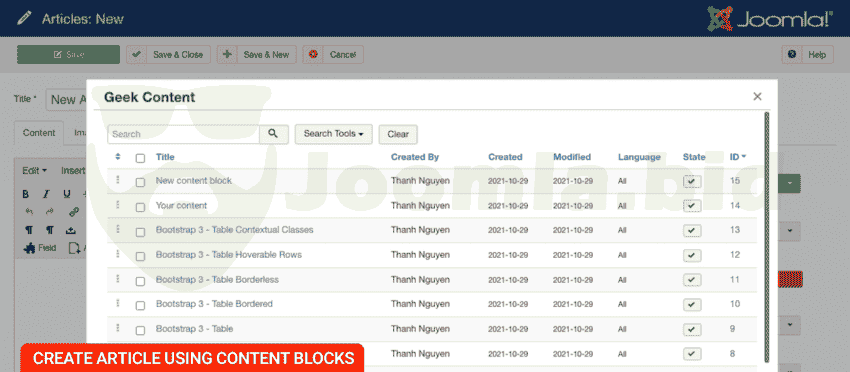Click the article page icon beside Field

(74, 248)
